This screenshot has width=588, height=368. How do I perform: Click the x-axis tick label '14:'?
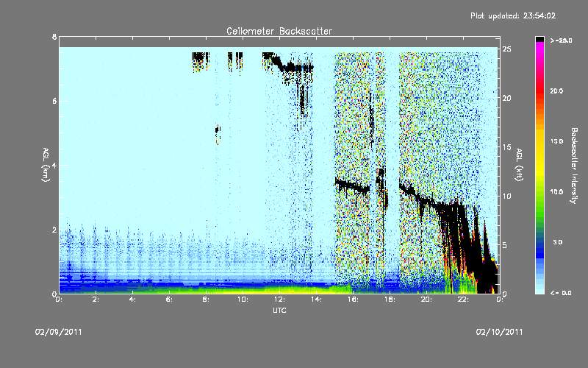[316, 300]
